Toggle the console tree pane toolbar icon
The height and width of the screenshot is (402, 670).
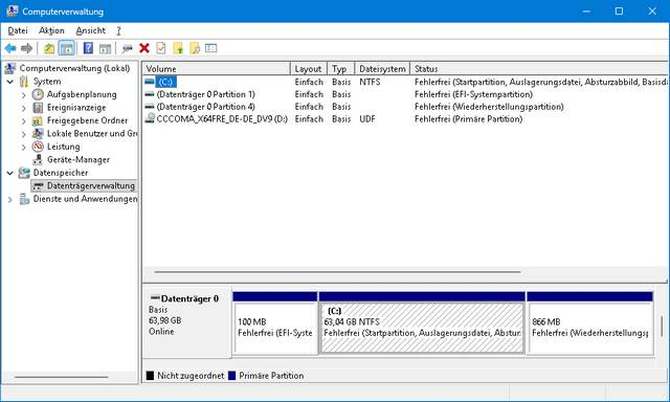[67, 48]
